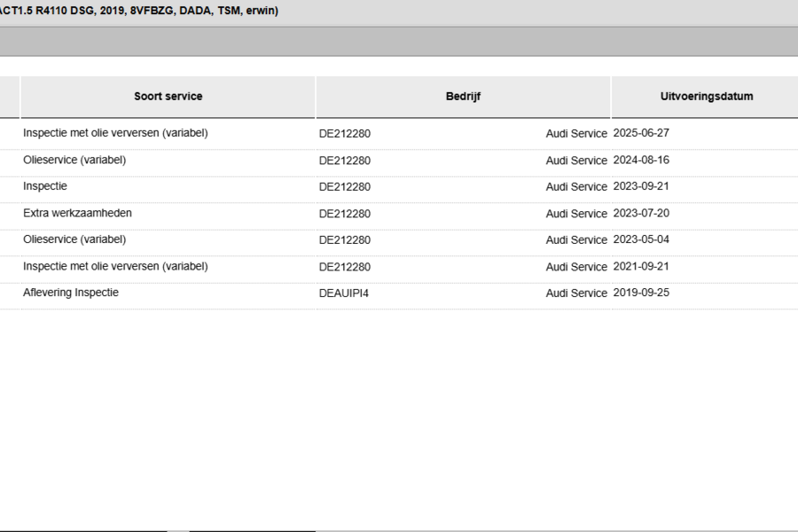Click Audi Service in the Aflevering Inspectie row
The width and height of the screenshot is (798, 532).
[576, 293]
